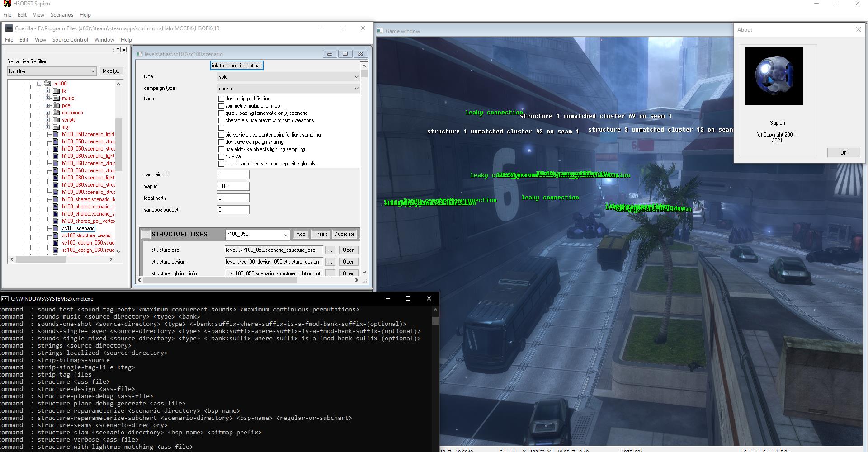Viewport: 868px width, 452px height.
Task: Expand the sky folder
Action: tap(47, 127)
